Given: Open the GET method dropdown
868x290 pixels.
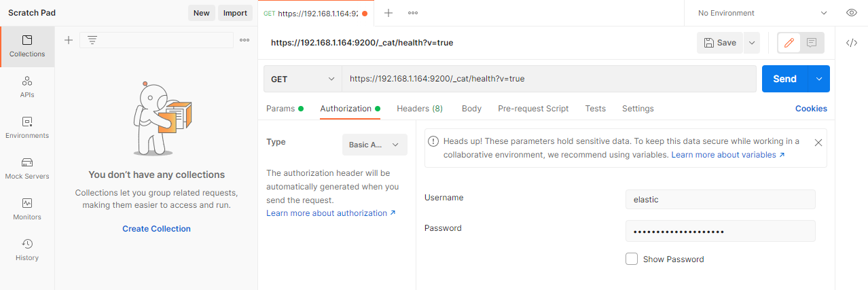Looking at the screenshot, I should 302,79.
